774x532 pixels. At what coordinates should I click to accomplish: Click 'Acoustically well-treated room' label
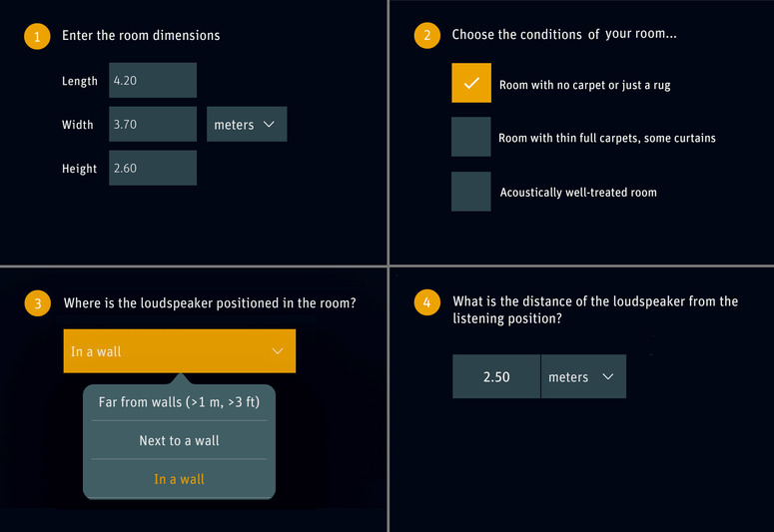(578, 192)
